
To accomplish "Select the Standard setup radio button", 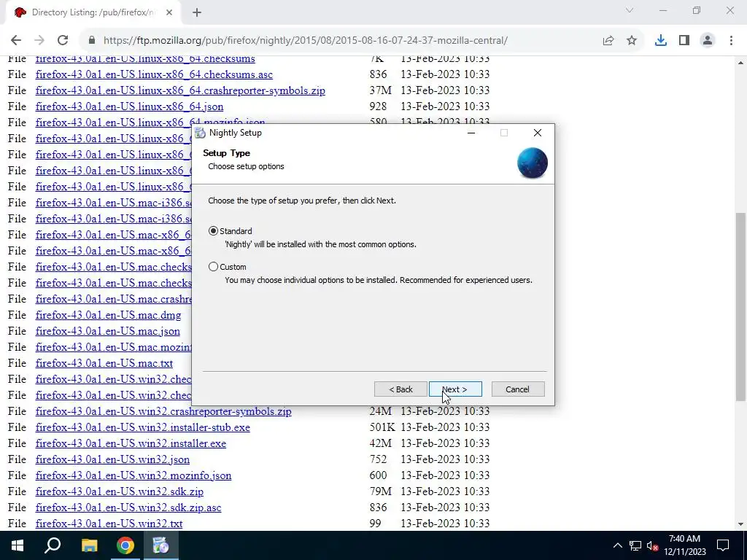I will click(x=214, y=231).
